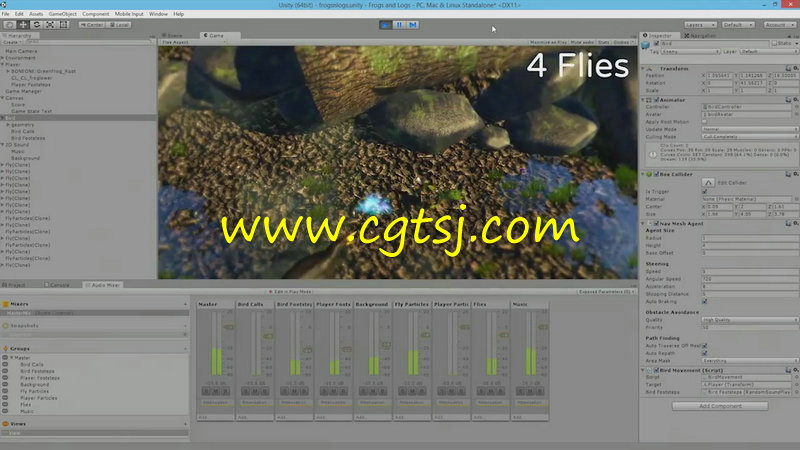Image resolution: width=800 pixels, height=450 pixels.
Task: Click the Step frame button
Action: click(x=413, y=24)
